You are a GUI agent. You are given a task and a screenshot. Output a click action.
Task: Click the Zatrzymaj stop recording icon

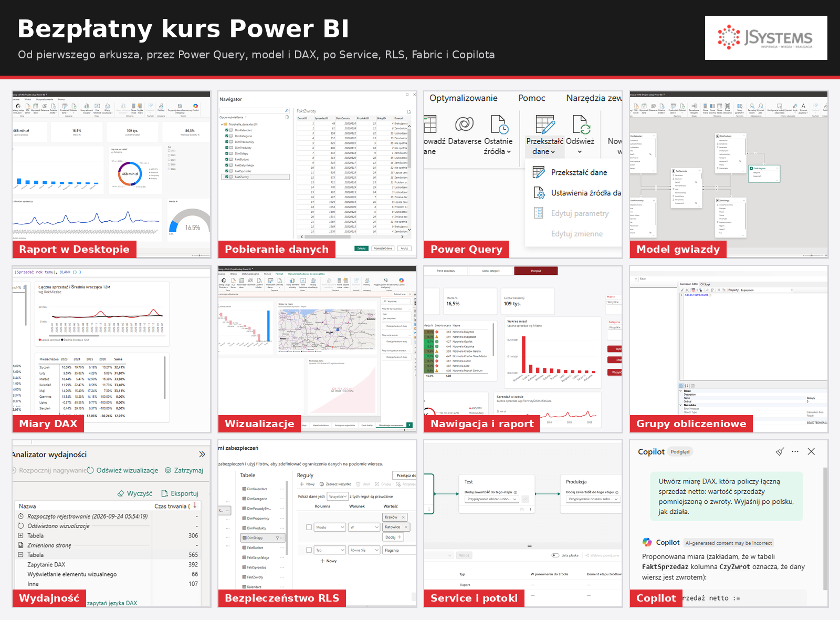[168, 470]
